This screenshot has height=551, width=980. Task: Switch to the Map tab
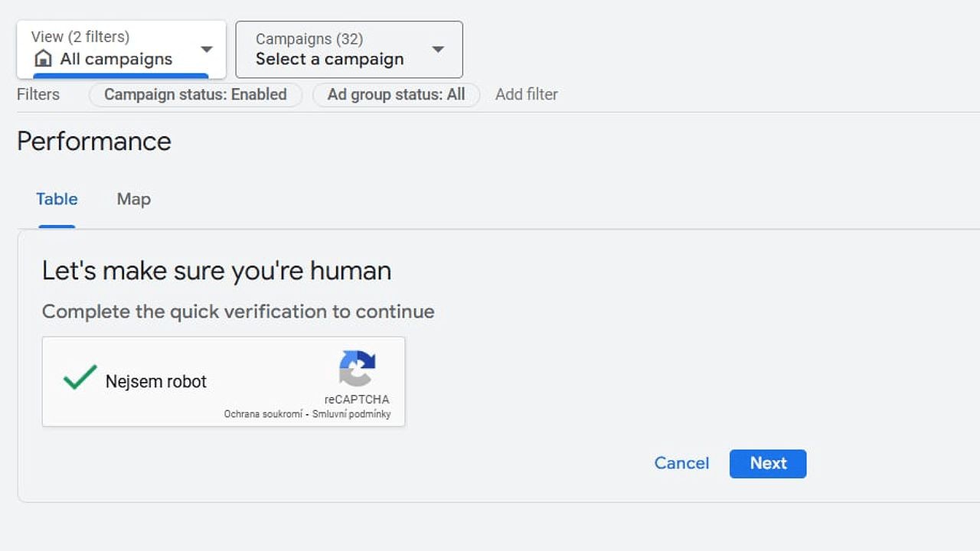coord(132,199)
